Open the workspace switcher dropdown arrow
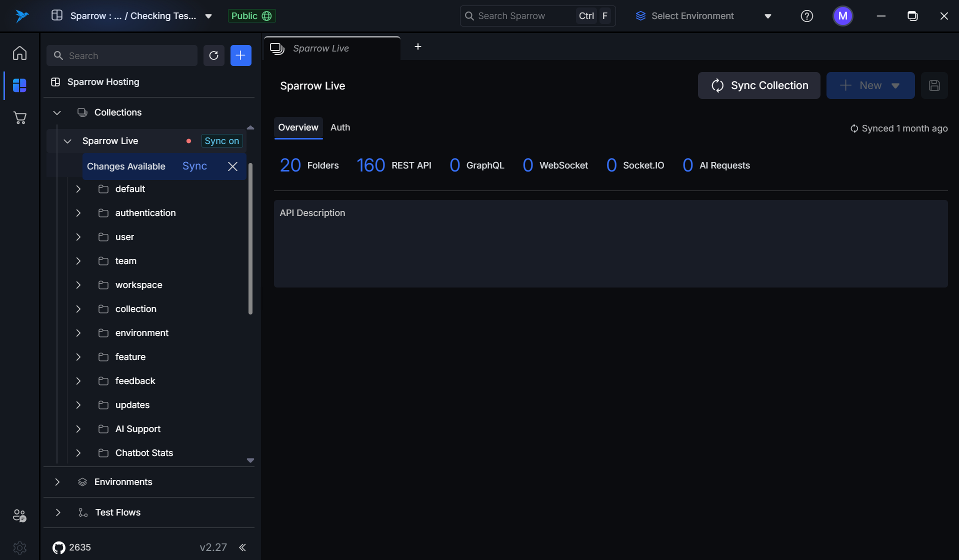The width and height of the screenshot is (959, 560). coord(208,16)
